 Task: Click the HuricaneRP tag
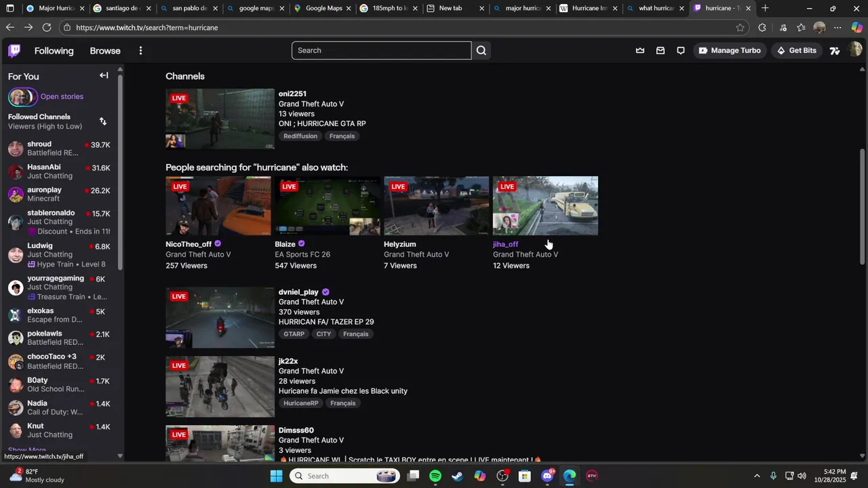300,403
